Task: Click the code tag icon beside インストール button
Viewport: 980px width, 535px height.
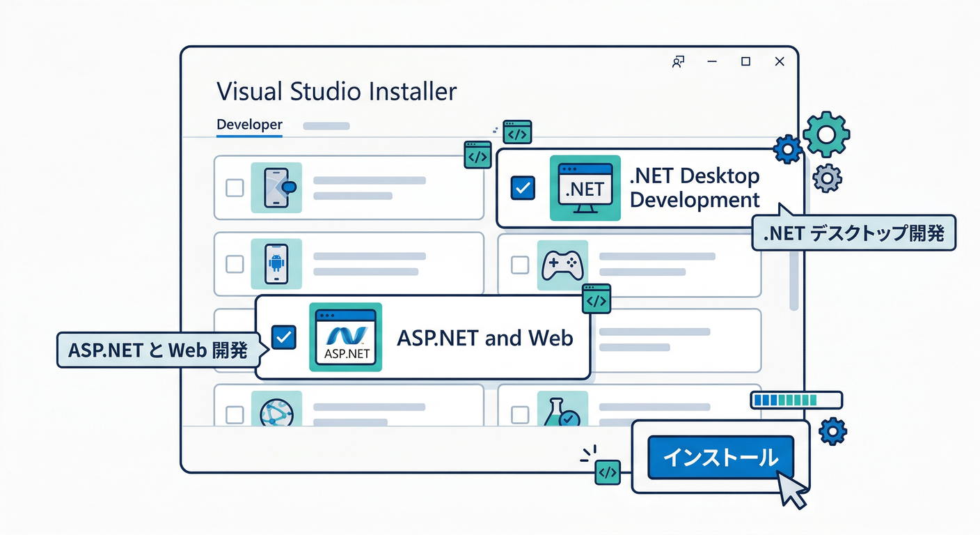Action: pyautogui.click(x=608, y=472)
